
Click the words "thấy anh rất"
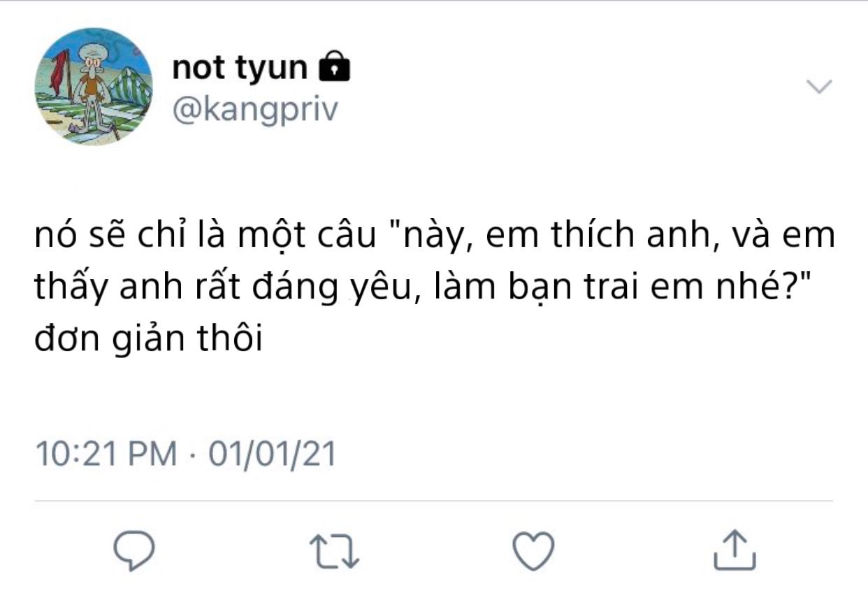coord(132,289)
